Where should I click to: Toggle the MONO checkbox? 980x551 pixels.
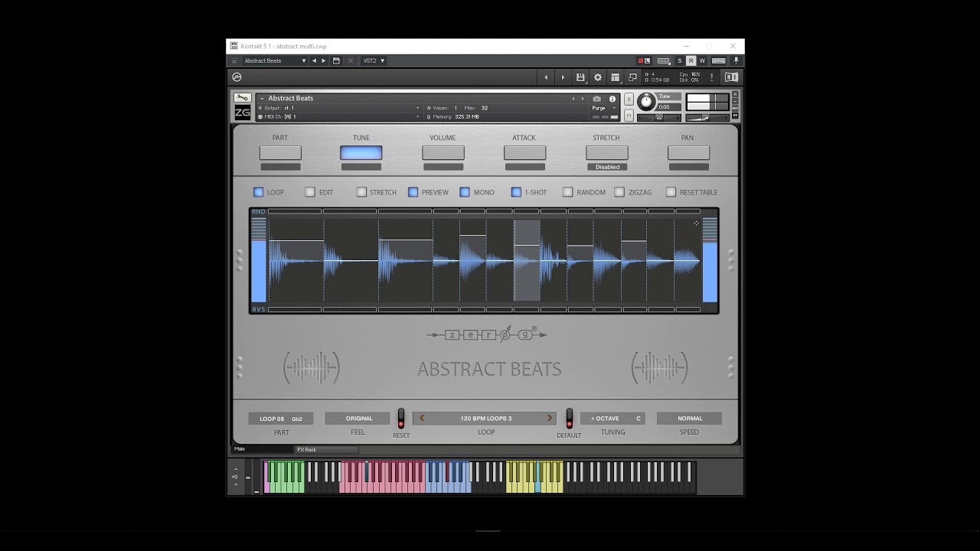(x=465, y=192)
